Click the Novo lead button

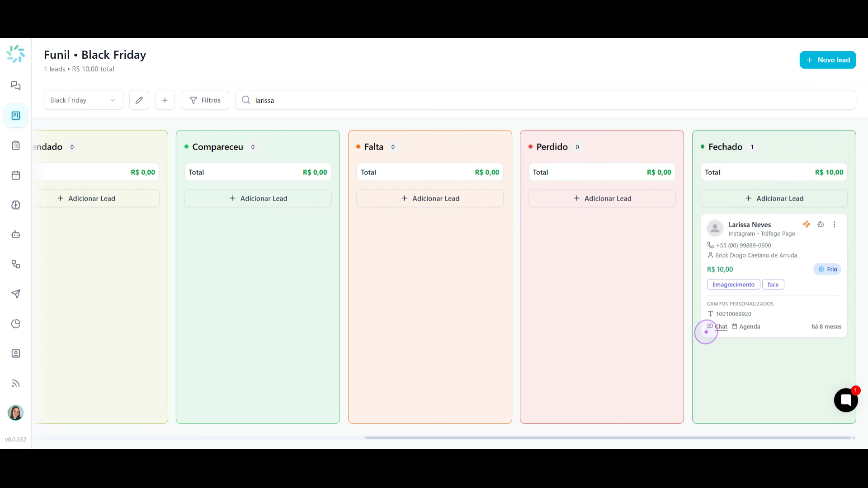pyautogui.click(x=828, y=60)
